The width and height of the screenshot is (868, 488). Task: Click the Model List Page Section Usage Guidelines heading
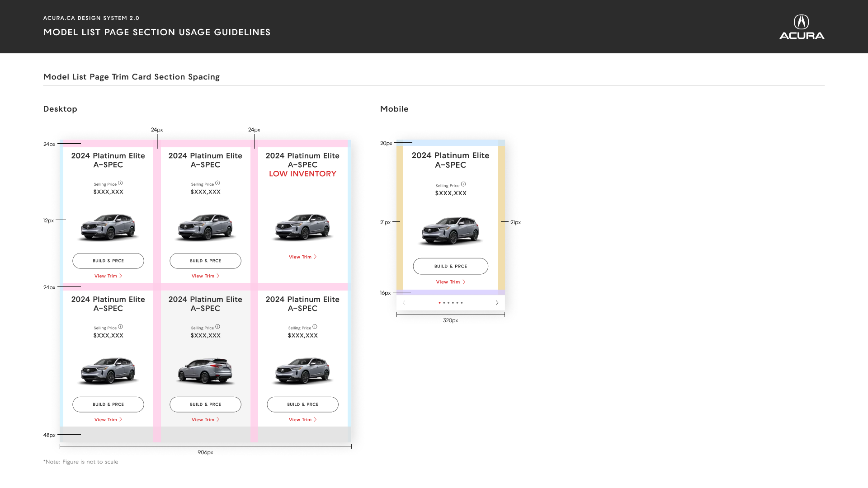pyautogui.click(x=157, y=32)
